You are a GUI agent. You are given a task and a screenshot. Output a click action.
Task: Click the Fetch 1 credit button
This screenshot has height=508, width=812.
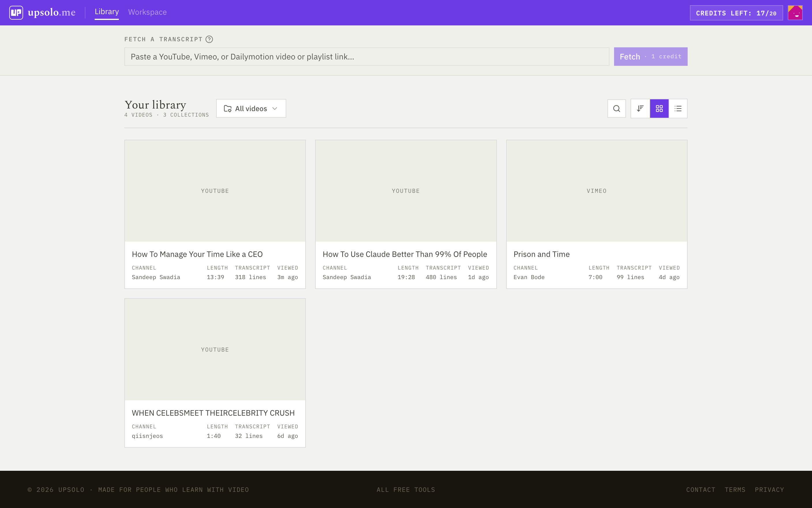pyautogui.click(x=651, y=57)
